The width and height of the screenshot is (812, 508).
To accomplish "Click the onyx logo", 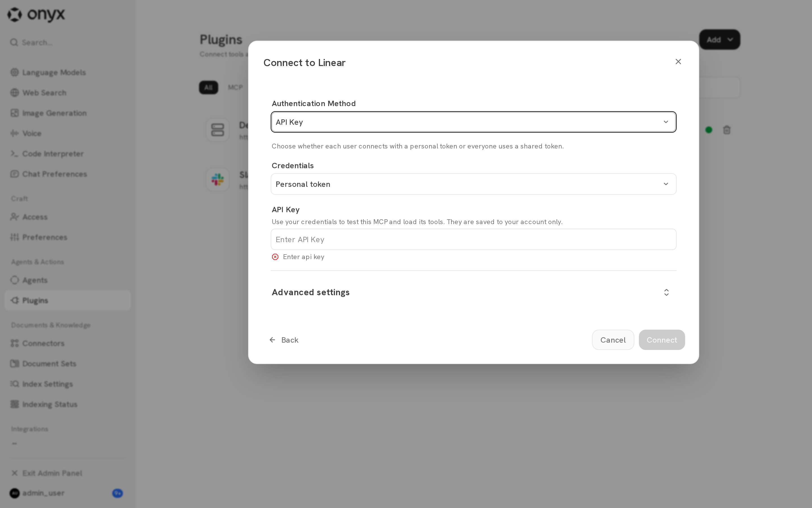I will click(x=36, y=14).
